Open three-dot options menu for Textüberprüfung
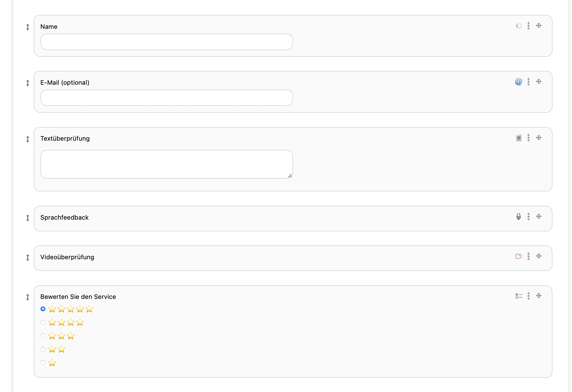The image size is (572, 392). coord(529,138)
